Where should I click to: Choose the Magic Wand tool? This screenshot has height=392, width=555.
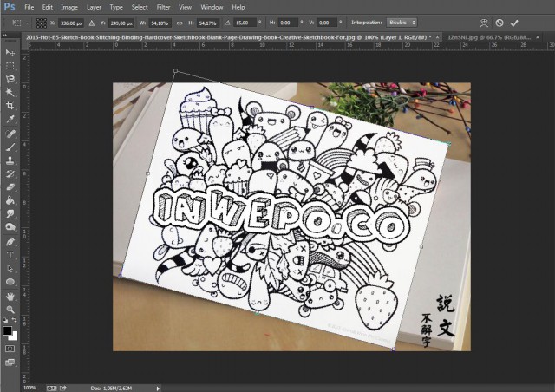pos(10,92)
